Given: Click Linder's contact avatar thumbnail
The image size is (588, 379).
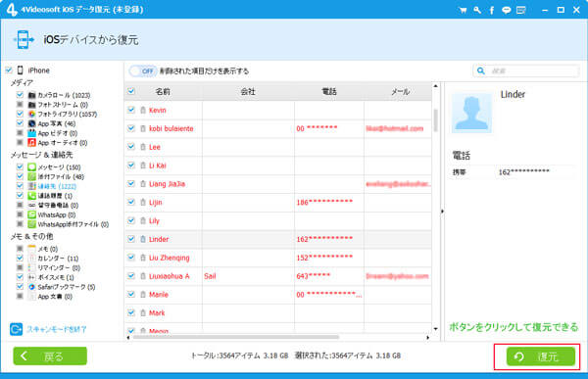Looking at the screenshot, I should pos(471,113).
